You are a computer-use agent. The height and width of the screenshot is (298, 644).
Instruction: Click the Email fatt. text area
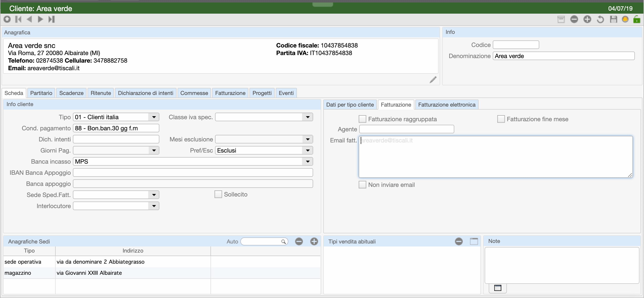click(496, 157)
